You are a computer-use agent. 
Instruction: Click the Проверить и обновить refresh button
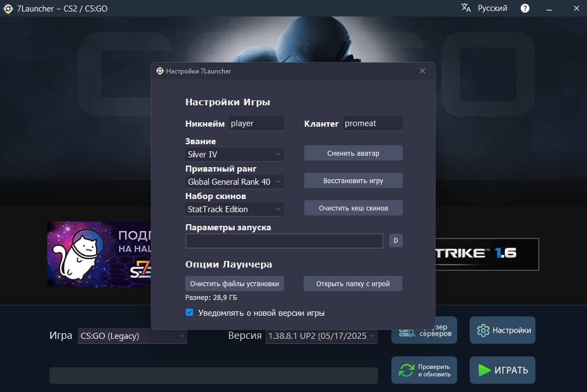point(424,370)
